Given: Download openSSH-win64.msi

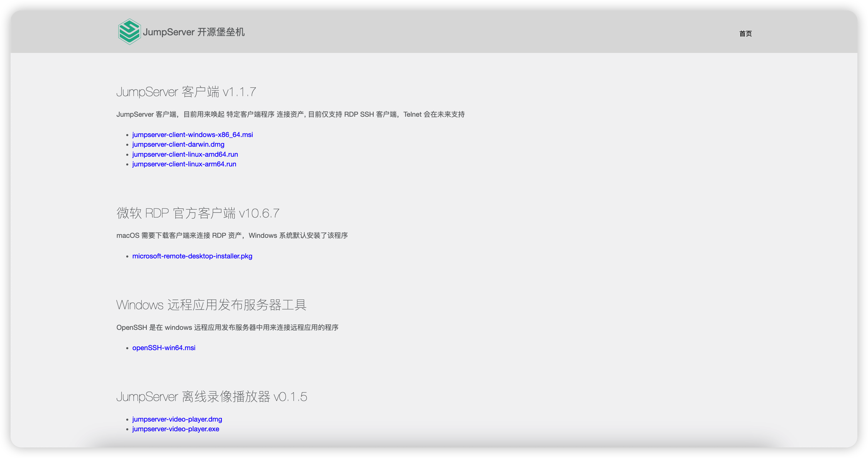Looking at the screenshot, I should (164, 348).
